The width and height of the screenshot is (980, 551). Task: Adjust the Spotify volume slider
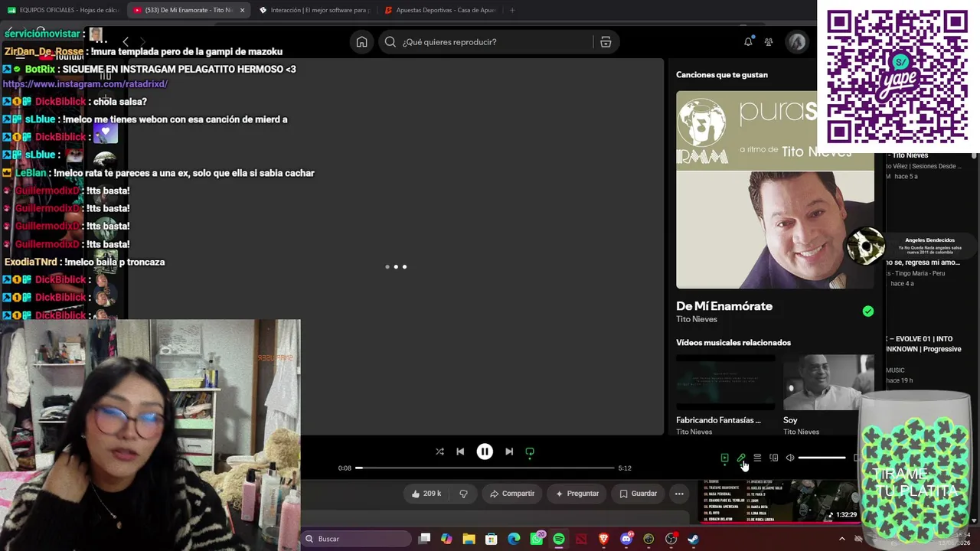pyautogui.click(x=822, y=458)
